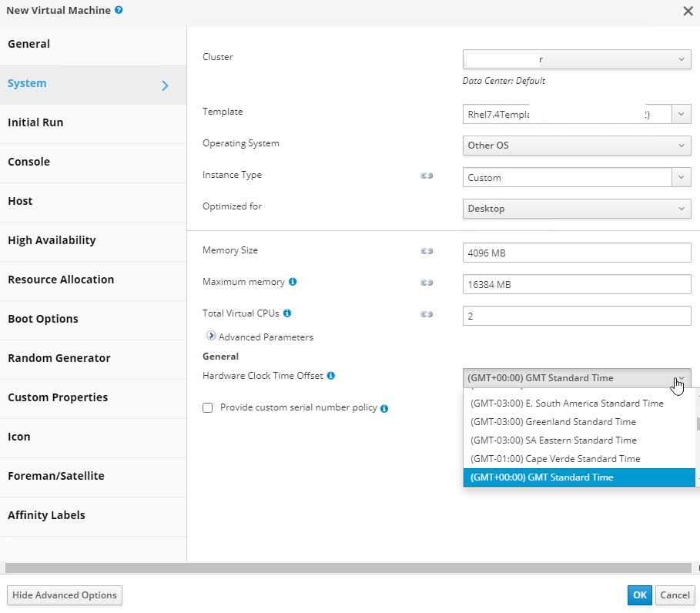Image resolution: width=700 pixels, height=613 pixels.
Task: Click the link icon next to Maximum memory
Action: pyautogui.click(x=427, y=283)
